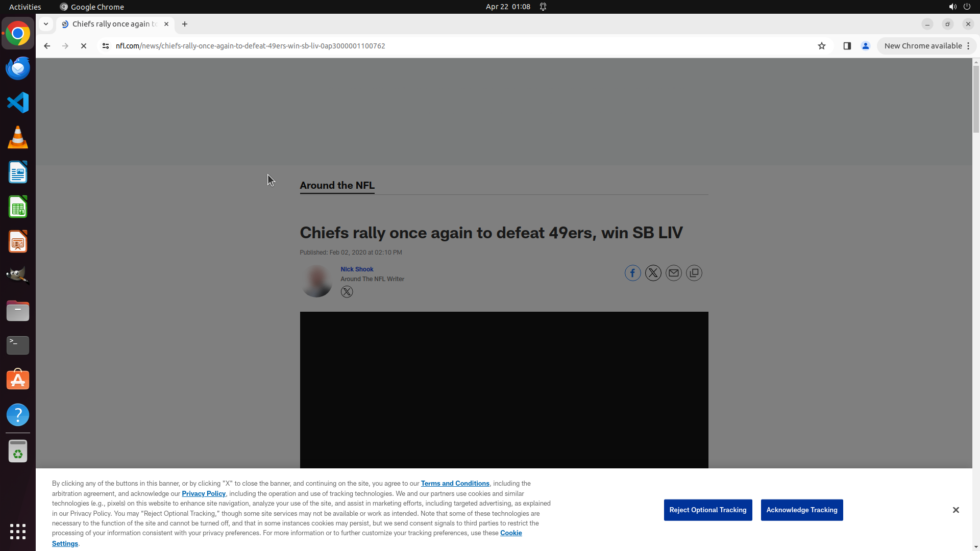The image size is (980, 551).
Task: Open system volume and power menu
Action: 959,7
